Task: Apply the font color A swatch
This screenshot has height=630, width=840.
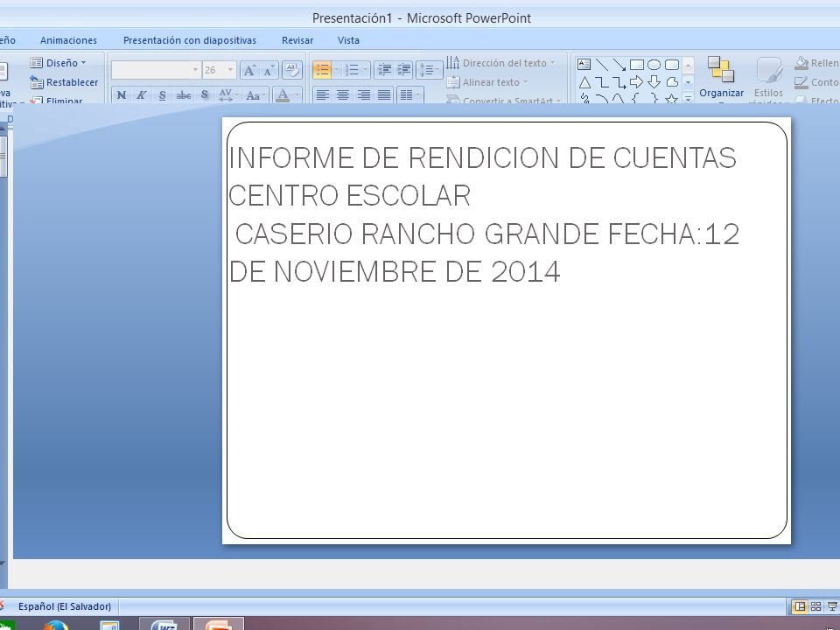Action: point(283,94)
